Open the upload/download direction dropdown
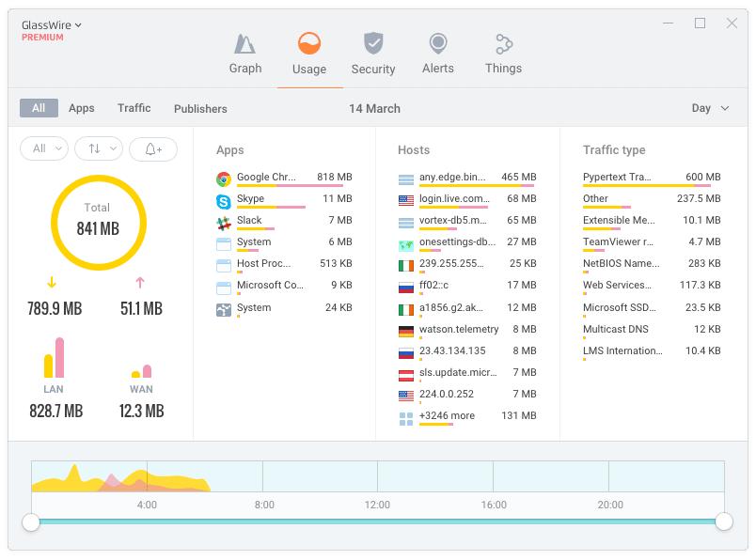This screenshot has width=756, height=560. coord(99,148)
